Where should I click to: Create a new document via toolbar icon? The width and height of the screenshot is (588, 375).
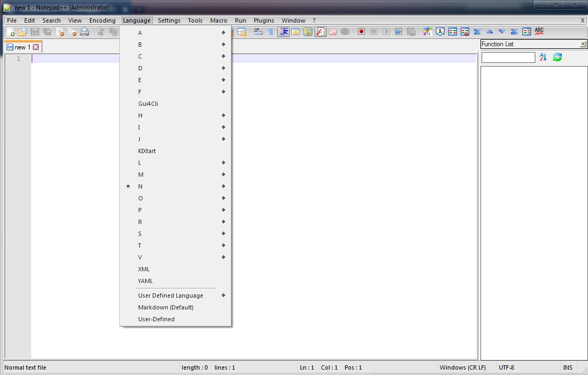(x=10, y=32)
